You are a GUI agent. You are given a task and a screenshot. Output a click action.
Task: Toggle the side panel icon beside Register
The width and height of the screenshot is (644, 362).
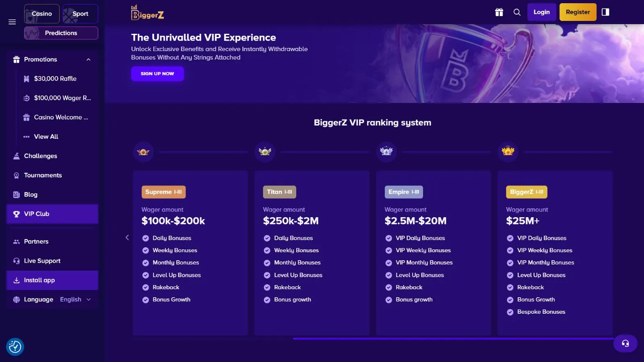pyautogui.click(x=605, y=12)
